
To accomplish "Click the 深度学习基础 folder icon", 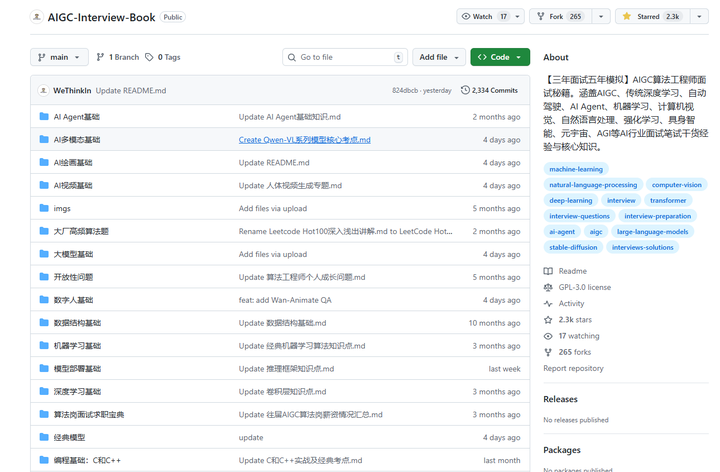I will (x=44, y=391).
